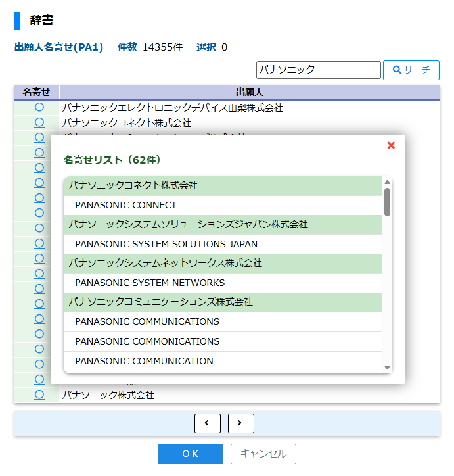Click the popup list scrollbar thumb
The image size is (454, 476).
[387, 202]
